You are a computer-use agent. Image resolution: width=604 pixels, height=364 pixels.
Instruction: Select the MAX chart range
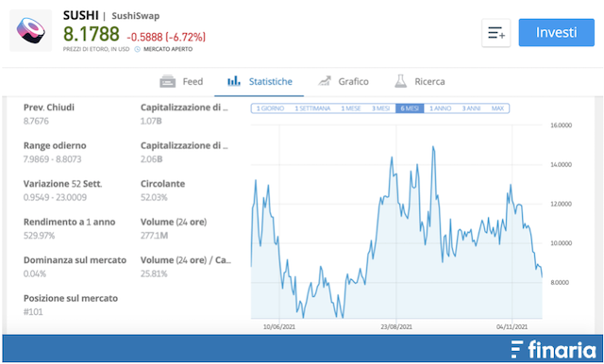[x=497, y=108]
